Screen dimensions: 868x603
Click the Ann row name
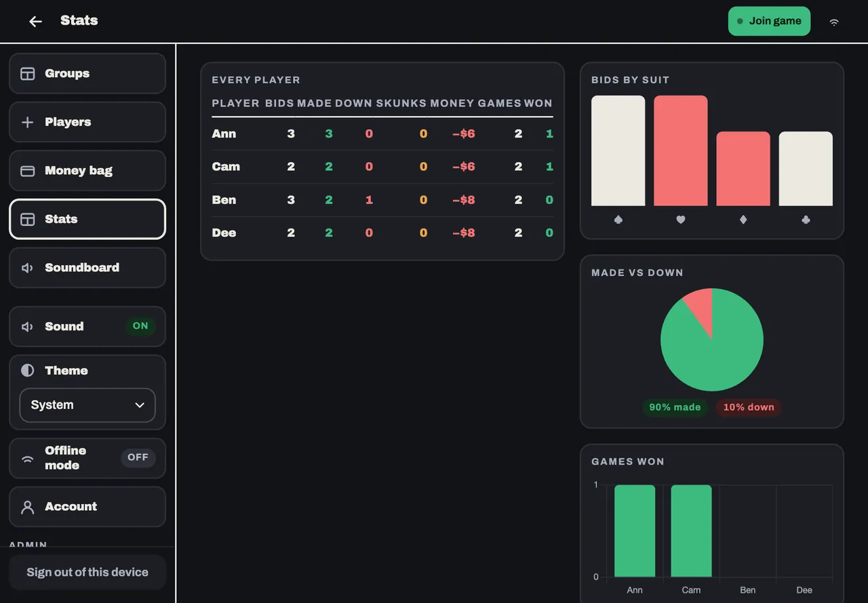tap(224, 134)
